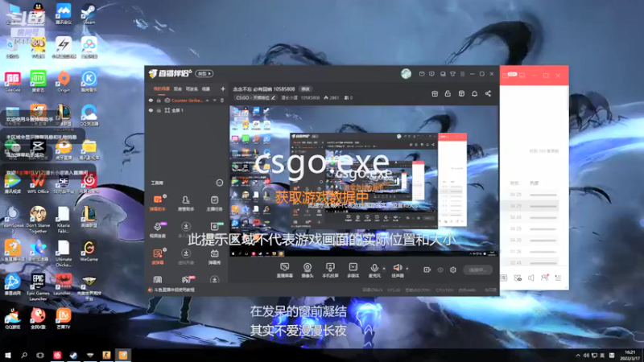Screen dimensions: 644x362
Task: Open the envelope mail icon in the title bar
Action: click(x=422, y=74)
